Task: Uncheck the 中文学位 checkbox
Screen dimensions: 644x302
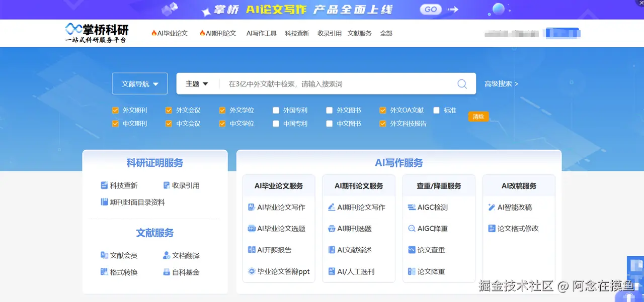Action: point(222,123)
